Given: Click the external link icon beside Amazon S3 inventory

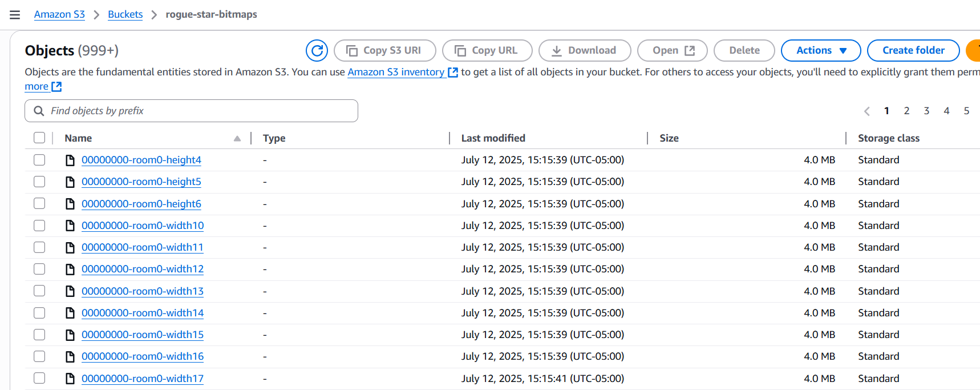Looking at the screenshot, I should click(453, 73).
